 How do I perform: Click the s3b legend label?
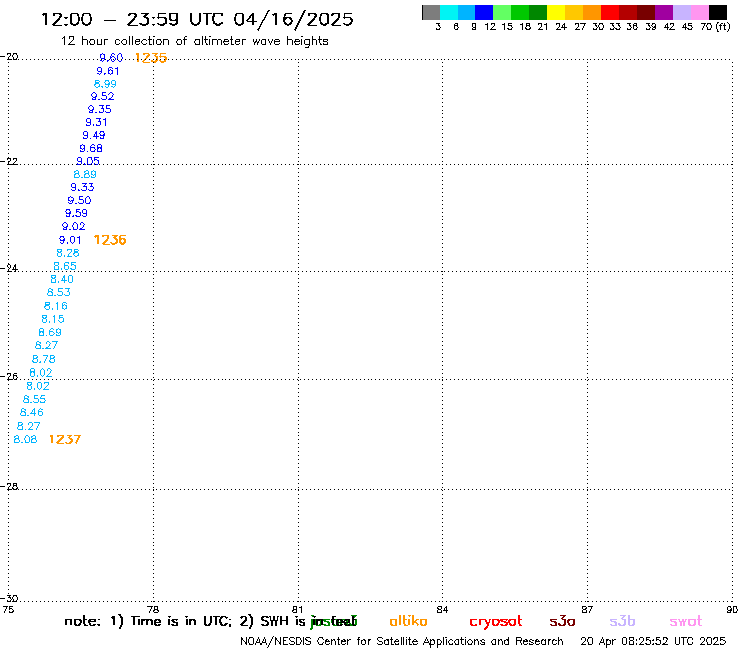point(622,621)
